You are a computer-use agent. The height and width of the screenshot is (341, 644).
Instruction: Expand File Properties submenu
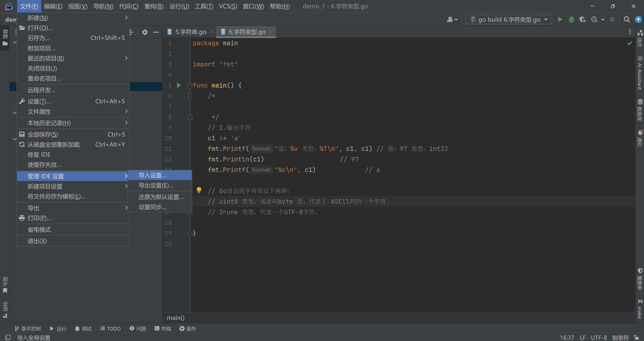click(73, 112)
